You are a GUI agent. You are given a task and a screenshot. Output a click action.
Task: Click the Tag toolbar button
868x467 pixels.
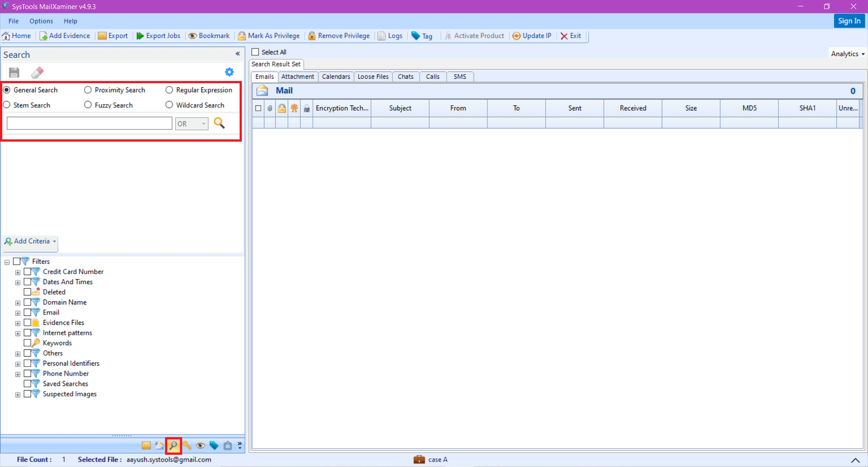[422, 36]
